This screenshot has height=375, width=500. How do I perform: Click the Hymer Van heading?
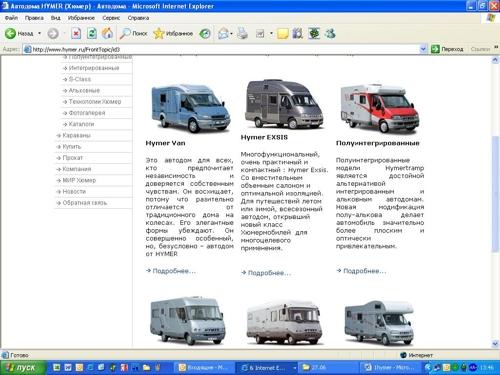click(165, 143)
